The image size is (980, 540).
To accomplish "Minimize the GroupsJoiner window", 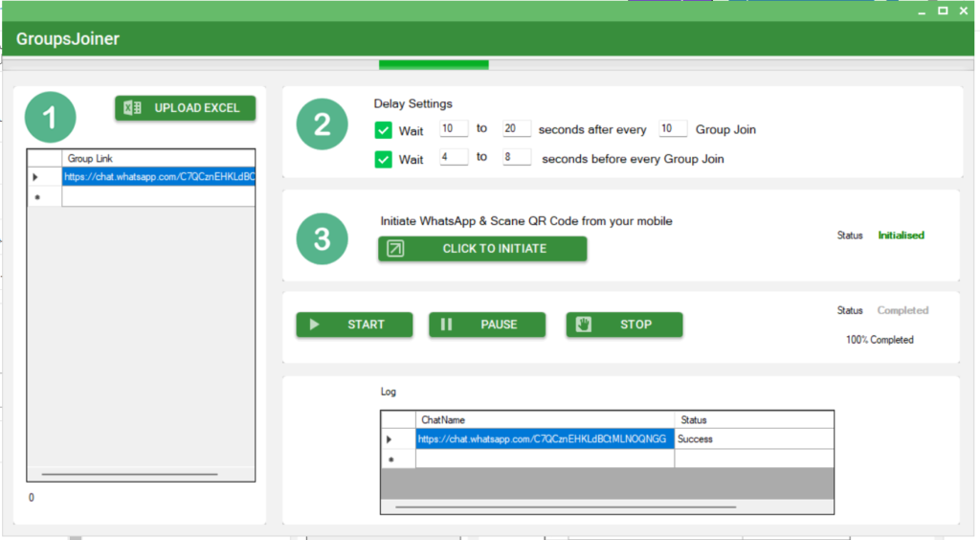I will (922, 11).
